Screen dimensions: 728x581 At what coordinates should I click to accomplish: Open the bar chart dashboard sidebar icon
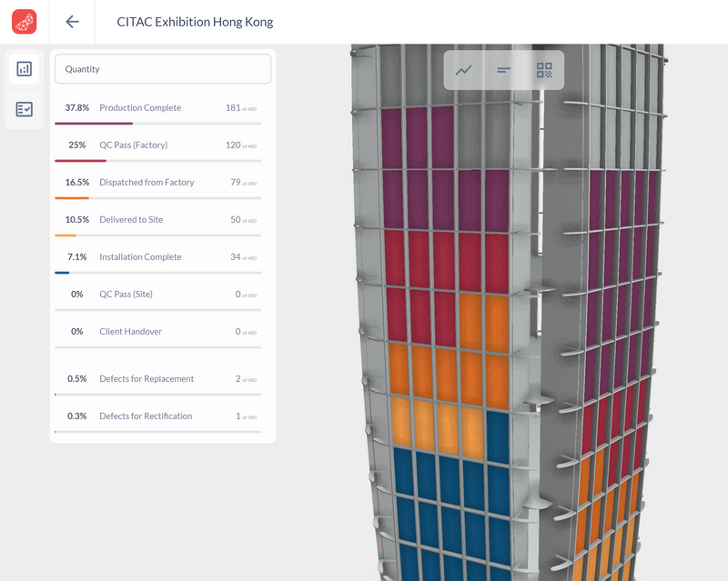click(x=24, y=68)
